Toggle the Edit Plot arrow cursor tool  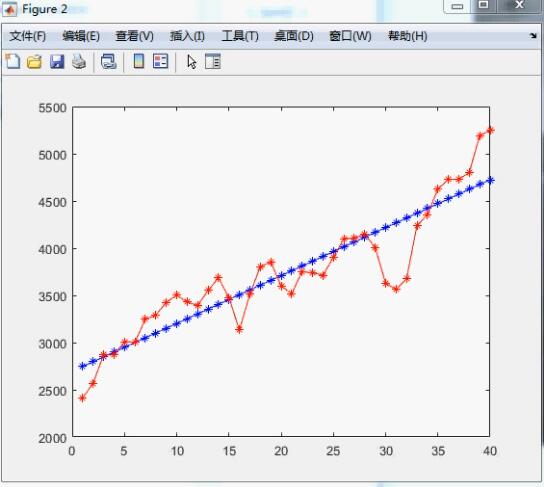pos(192,62)
